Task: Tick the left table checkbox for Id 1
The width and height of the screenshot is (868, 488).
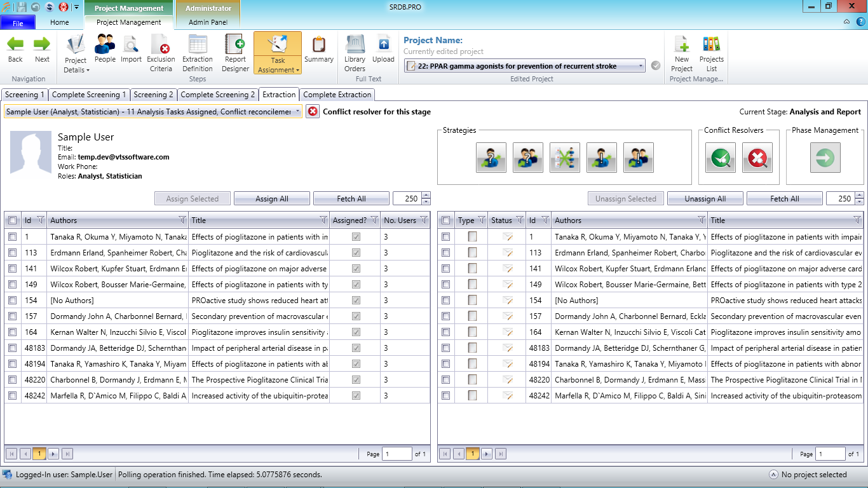Action: [x=13, y=236]
